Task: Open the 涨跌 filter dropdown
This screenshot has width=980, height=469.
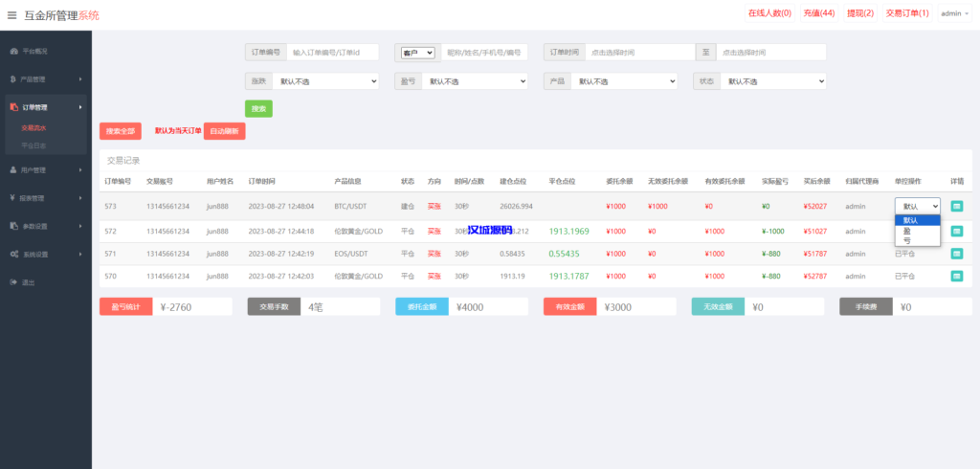Action: point(325,82)
